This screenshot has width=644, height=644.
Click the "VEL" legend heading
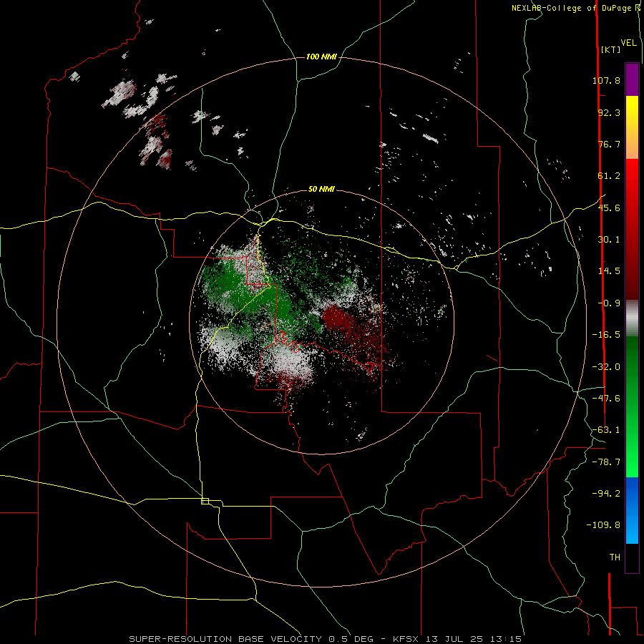(629, 43)
